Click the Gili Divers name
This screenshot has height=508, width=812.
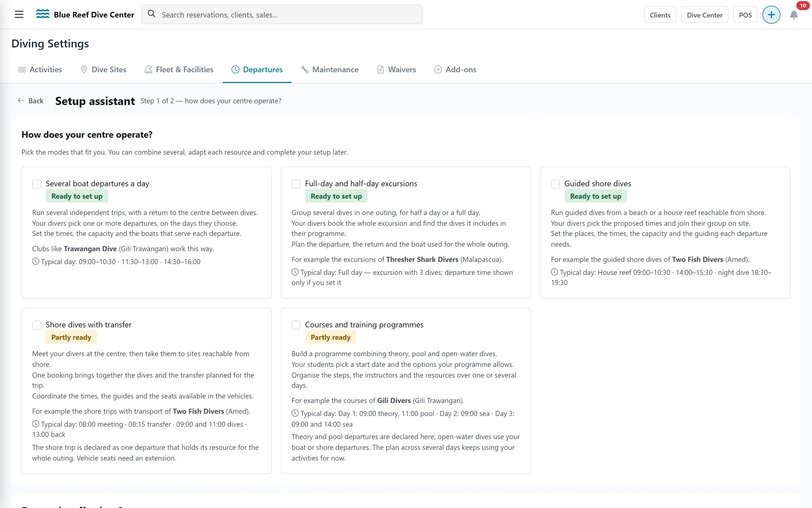click(x=394, y=400)
